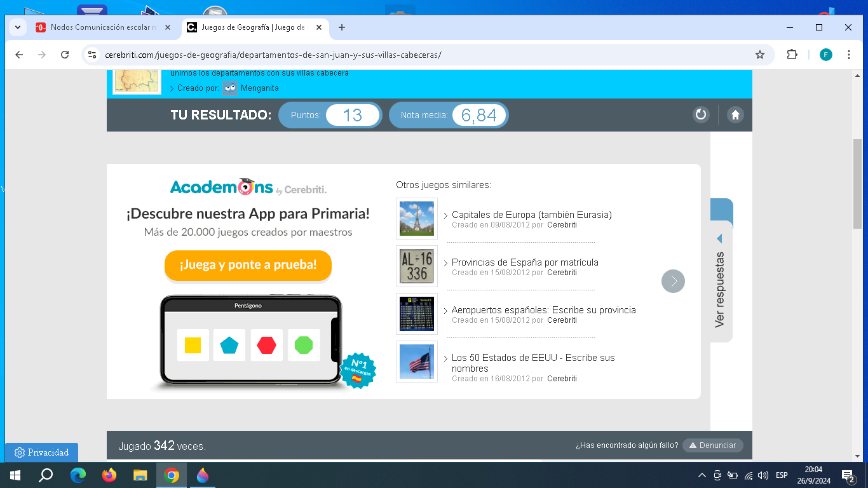Image resolution: width=868 pixels, height=488 pixels.
Task: Click the restart game circular arrow icon
Action: pos(701,115)
